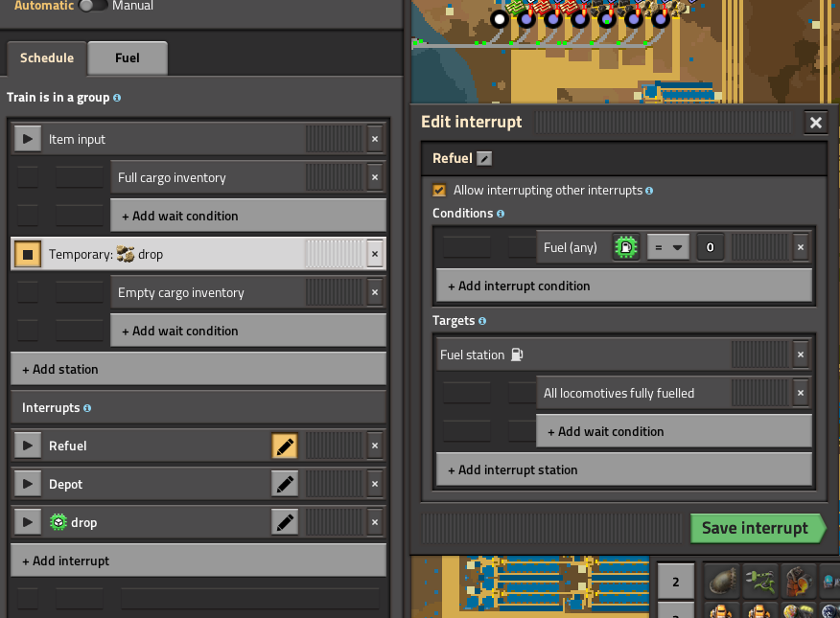Edit the Depot interrupt pencil icon
840x618 pixels.
(285, 484)
